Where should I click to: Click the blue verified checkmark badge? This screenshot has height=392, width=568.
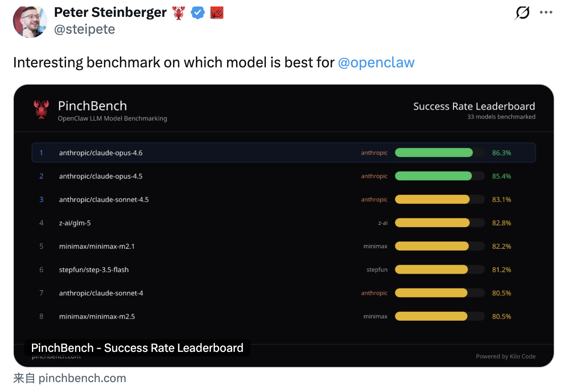pyautogui.click(x=198, y=13)
